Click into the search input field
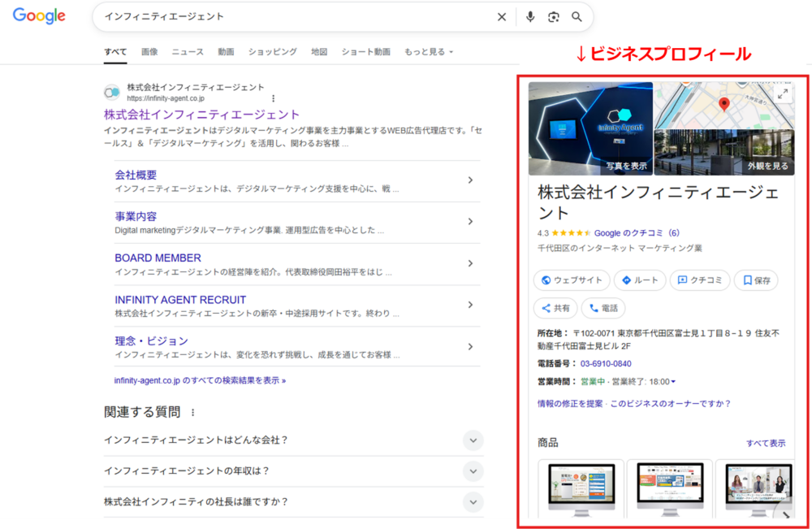The image size is (812, 529). (x=292, y=17)
